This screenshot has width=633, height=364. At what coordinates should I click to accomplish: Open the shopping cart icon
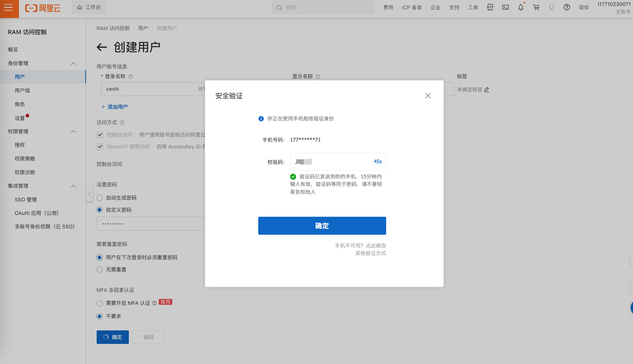coord(536,7)
